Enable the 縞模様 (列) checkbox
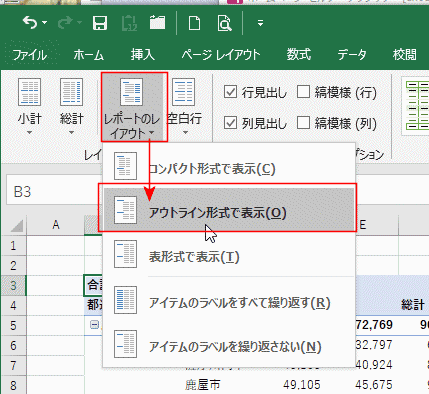 coord(303,123)
